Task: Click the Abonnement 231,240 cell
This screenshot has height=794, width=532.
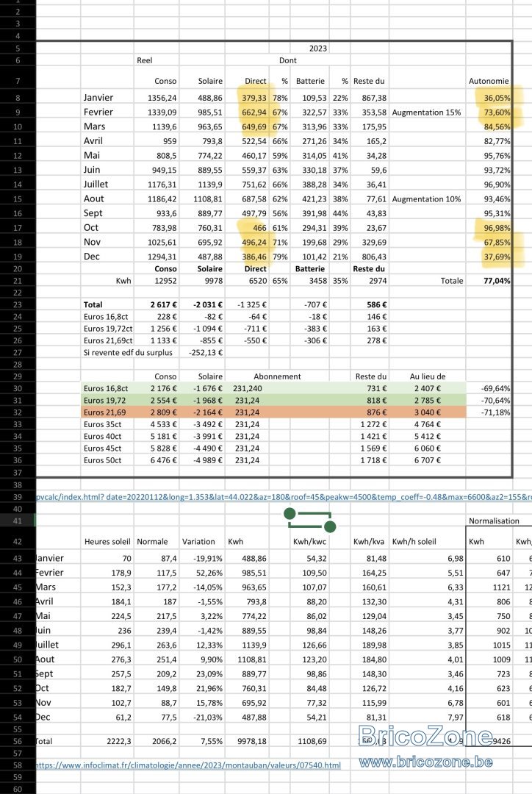Action: (x=248, y=388)
